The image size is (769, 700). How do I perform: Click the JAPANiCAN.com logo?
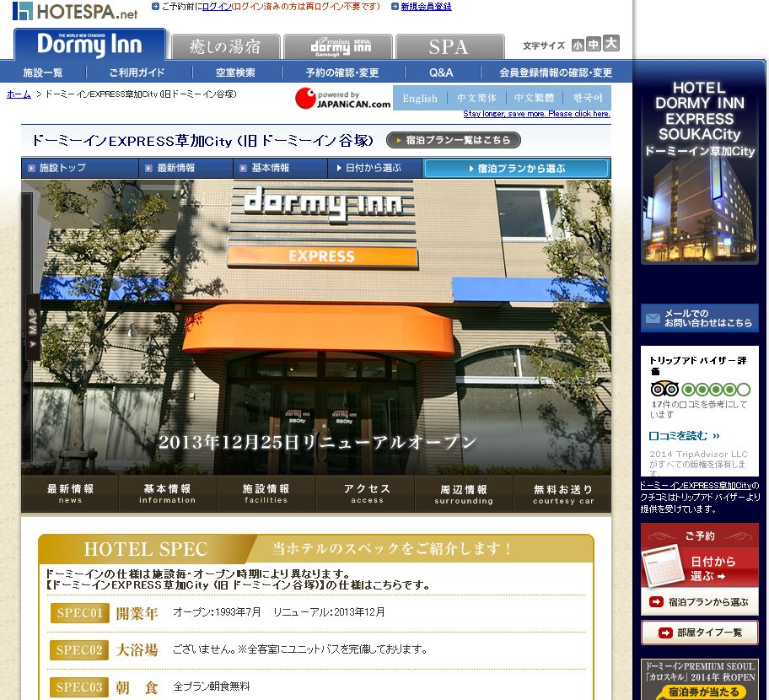tap(343, 98)
